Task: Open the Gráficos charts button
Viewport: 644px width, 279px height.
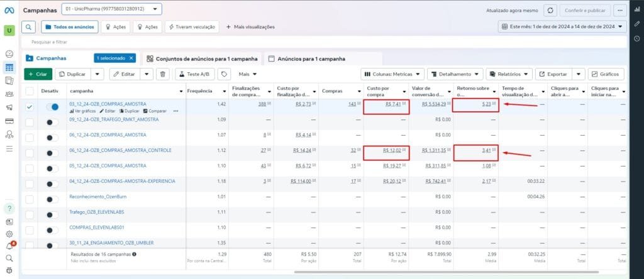Action: pyautogui.click(x=606, y=74)
